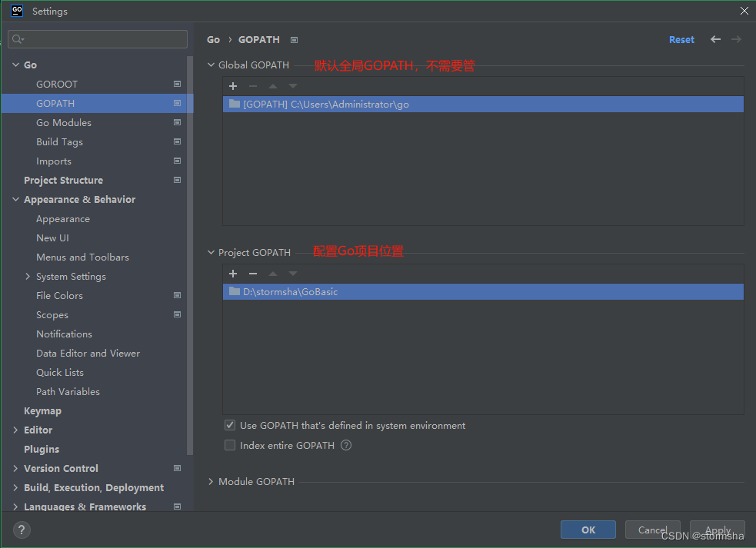Click the OK button
Image resolution: width=756 pixels, height=548 pixels.
[588, 530]
